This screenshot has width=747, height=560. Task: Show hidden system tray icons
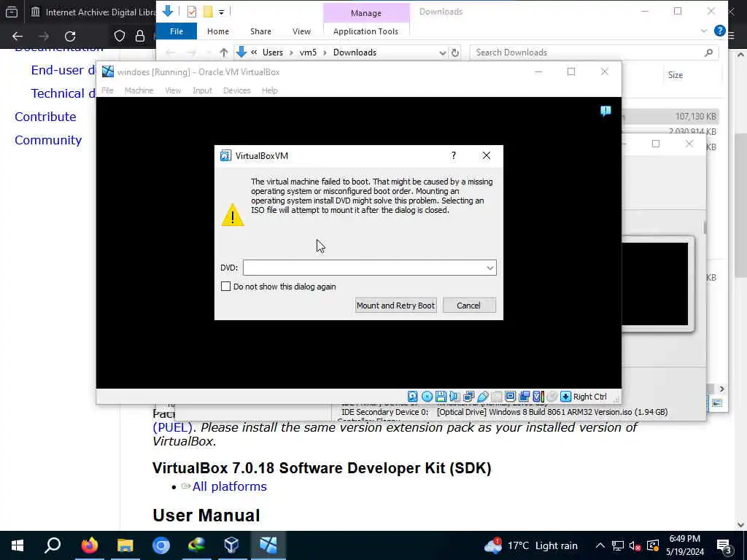coord(600,545)
